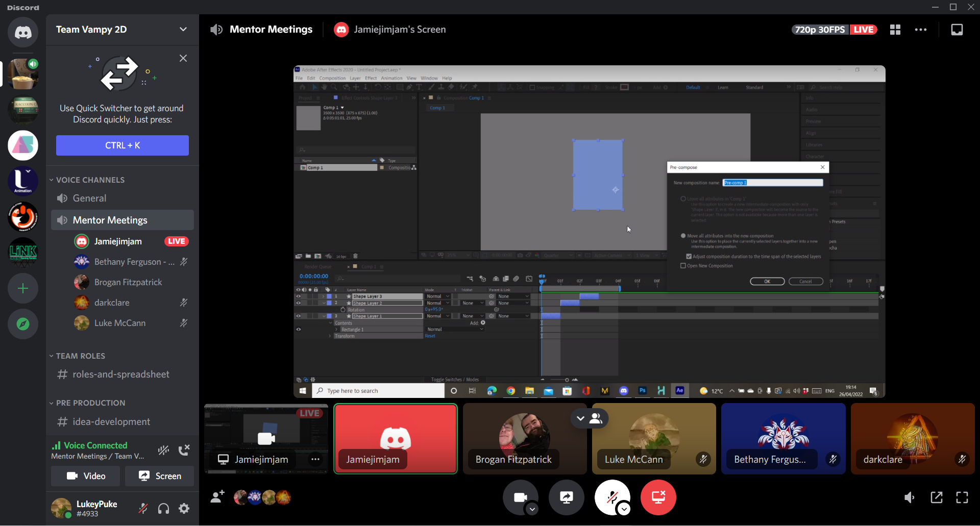Open Effect menu in streamed After Effects
The height and width of the screenshot is (526, 980).
point(371,78)
